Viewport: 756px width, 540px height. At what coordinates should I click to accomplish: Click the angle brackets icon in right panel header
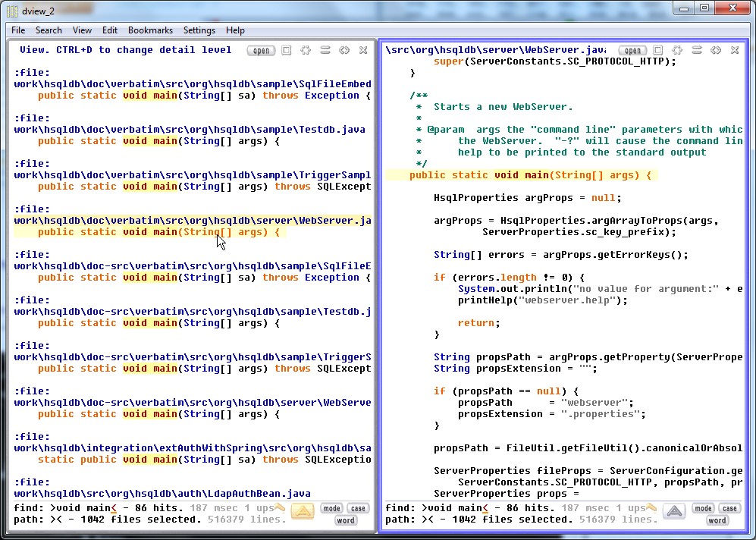[x=716, y=51]
